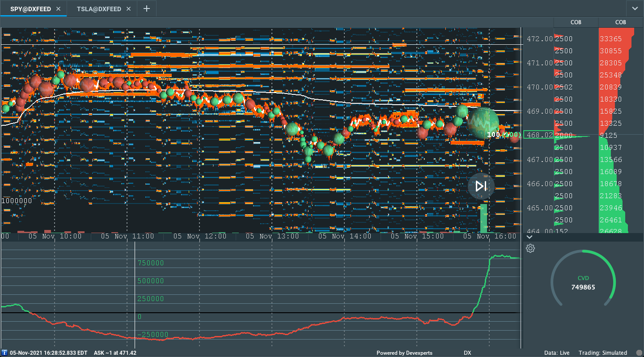Click the 466.00 price level label
The image size is (644, 357).
540,184
